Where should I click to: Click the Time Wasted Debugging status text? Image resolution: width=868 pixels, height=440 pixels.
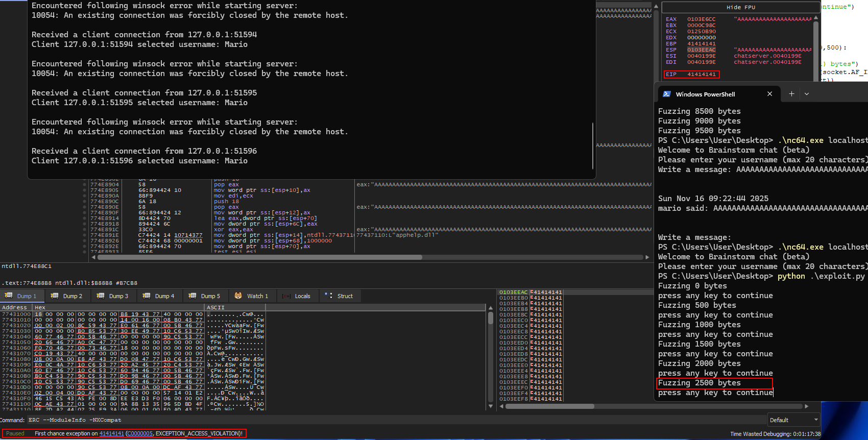tap(775, 434)
